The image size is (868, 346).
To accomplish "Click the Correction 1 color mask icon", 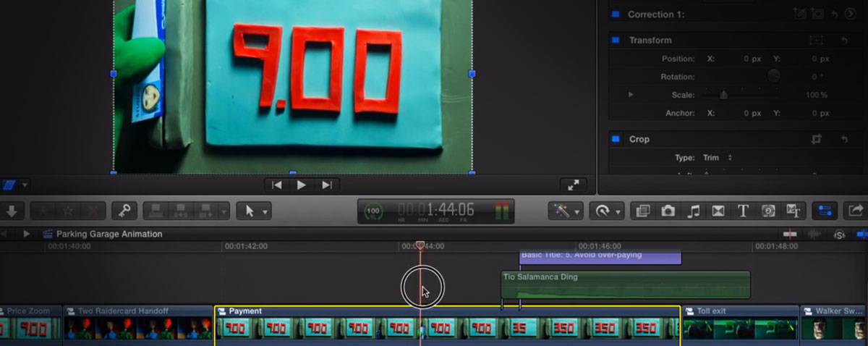I will click(800, 14).
